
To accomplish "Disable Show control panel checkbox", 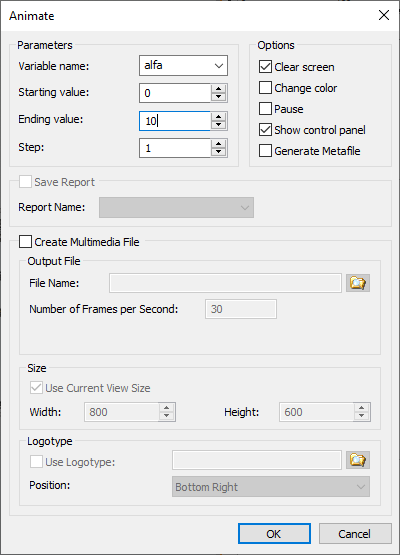I will pos(265,130).
